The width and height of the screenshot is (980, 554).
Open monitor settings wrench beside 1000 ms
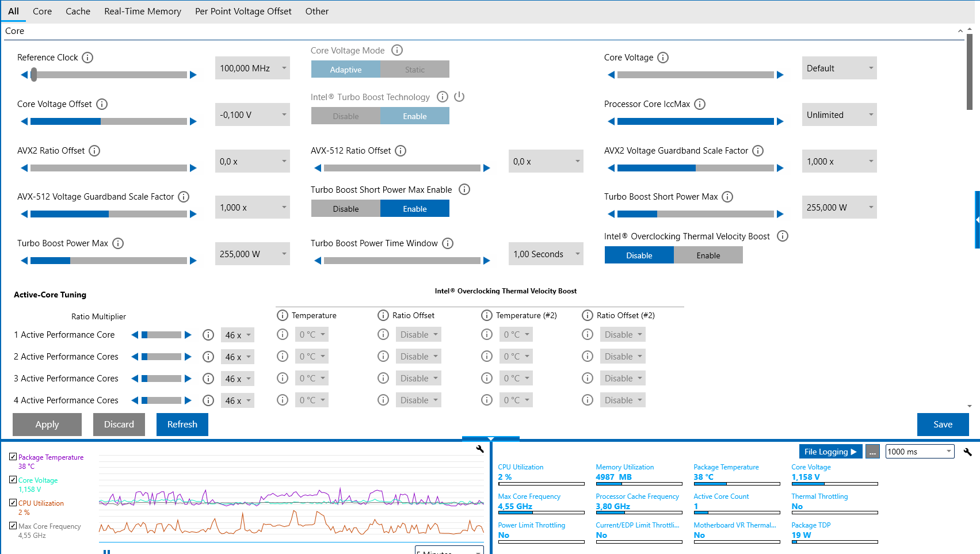[x=967, y=452]
